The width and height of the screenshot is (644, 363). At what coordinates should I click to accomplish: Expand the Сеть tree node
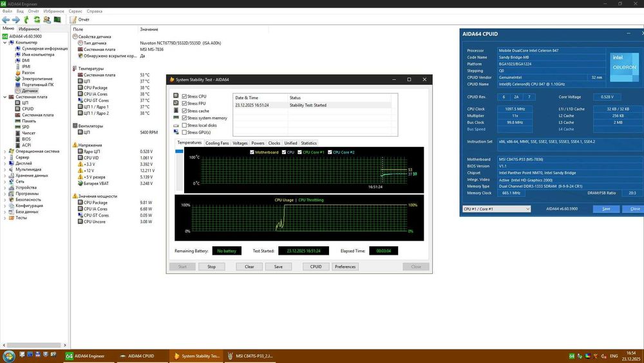click(x=5, y=181)
